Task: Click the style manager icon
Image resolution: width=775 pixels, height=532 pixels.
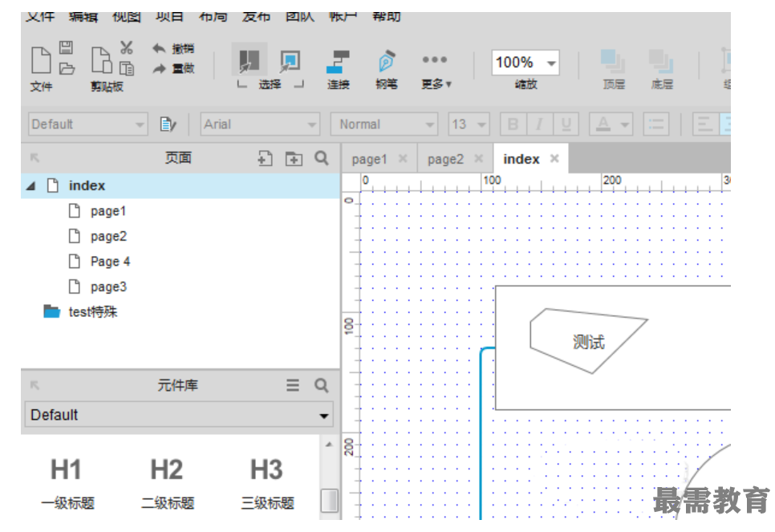Action: point(168,124)
